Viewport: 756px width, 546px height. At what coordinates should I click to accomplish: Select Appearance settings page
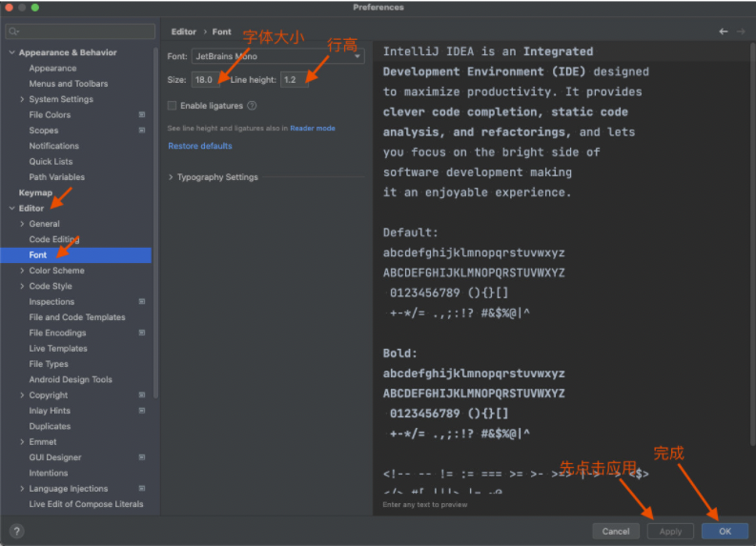pyautogui.click(x=52, y=69)
